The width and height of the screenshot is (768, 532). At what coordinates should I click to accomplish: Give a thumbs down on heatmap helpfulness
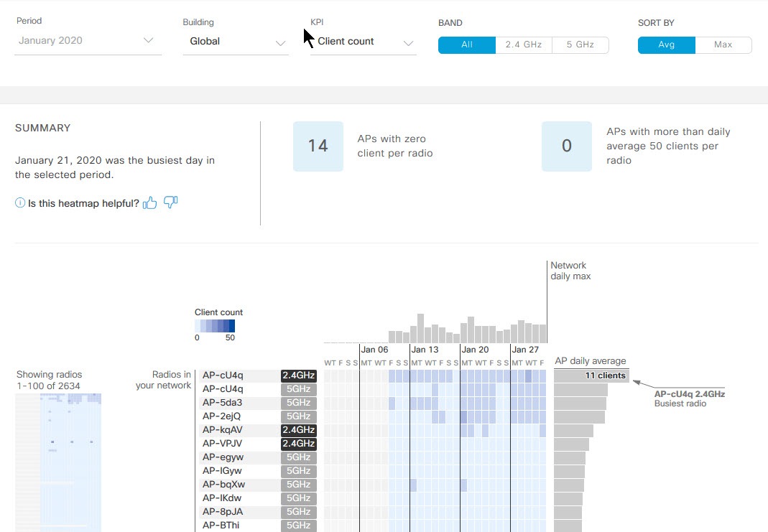pyautogui.click(x=170, y=203)
